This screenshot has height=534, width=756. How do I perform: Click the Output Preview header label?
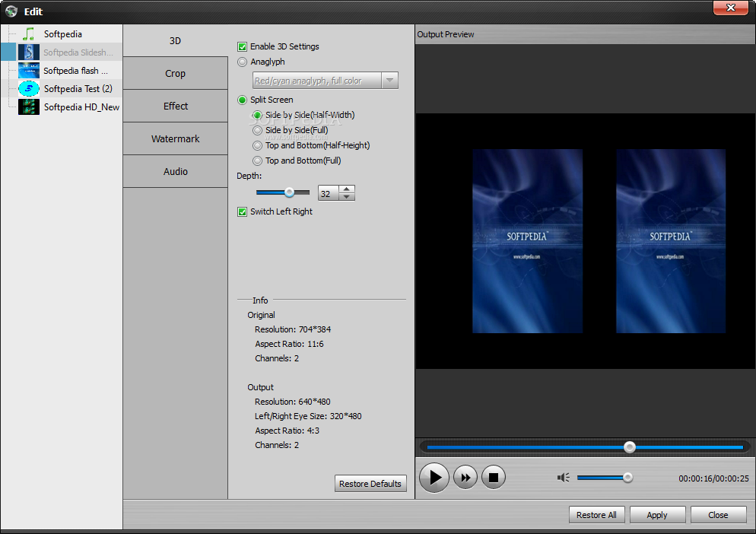[x=446, y=34]
